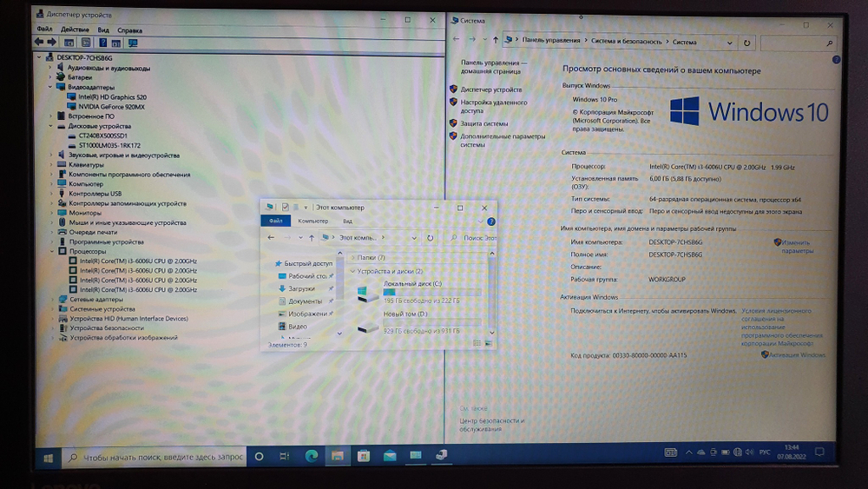Click System window up arrow button
This screenshot has height=489, width=868.
coord(496,40)
